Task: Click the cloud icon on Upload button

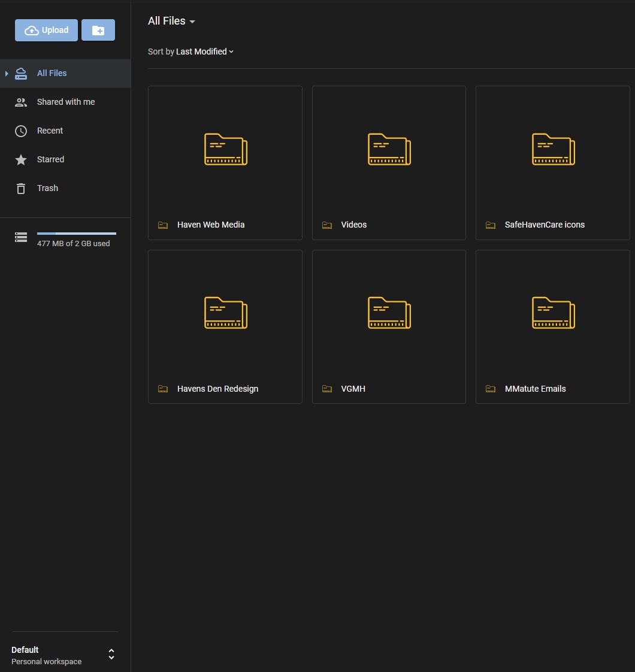Action: (x=31, y=31)
